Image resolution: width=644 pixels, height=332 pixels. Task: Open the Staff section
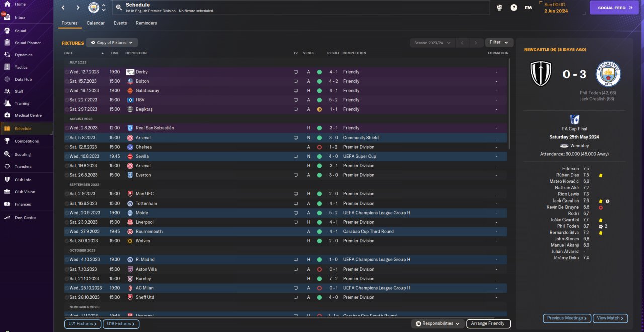(x=19, y=91)
